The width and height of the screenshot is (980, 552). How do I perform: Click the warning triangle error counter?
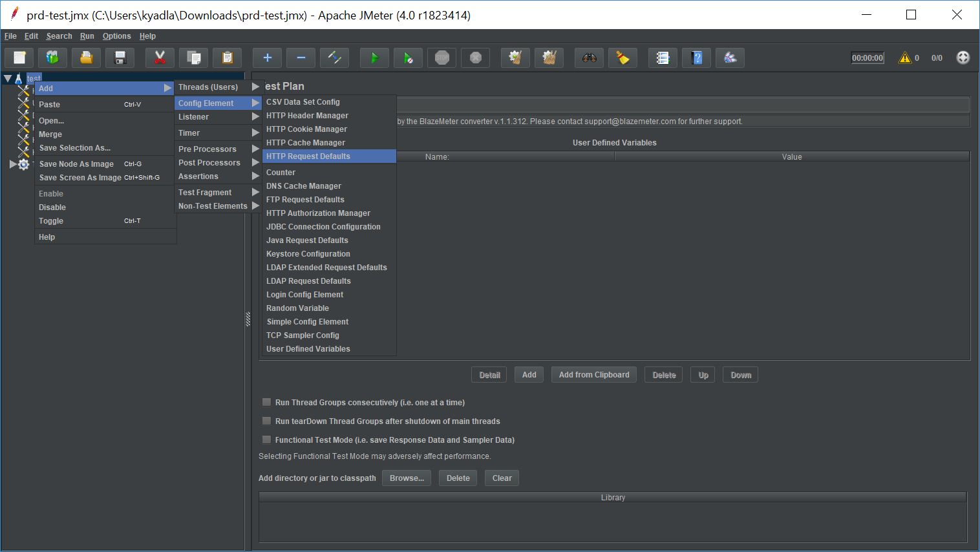(905, 58)
